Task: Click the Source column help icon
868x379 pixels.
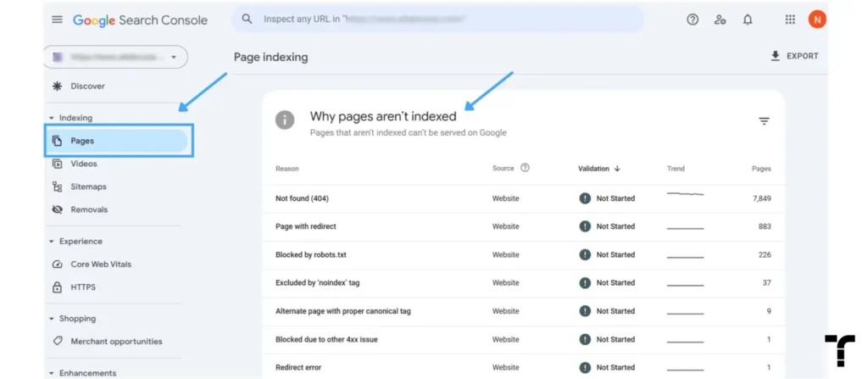Action: 525,168
